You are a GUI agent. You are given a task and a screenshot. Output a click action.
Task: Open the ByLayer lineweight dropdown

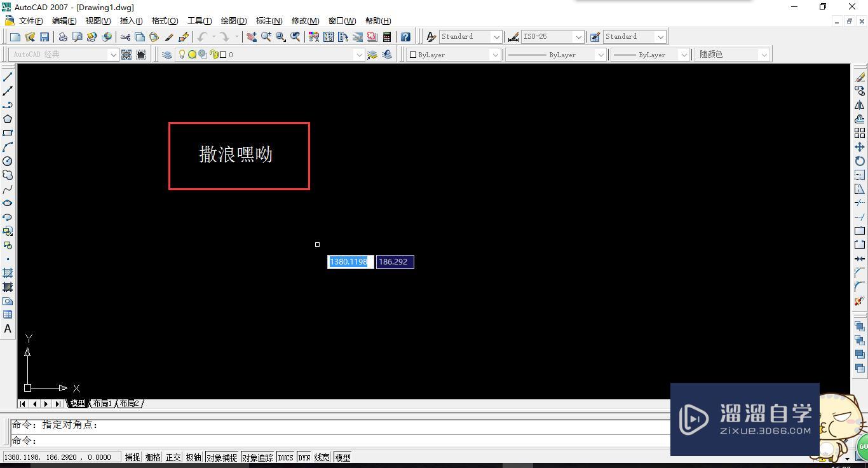click(x=684, y=55)
